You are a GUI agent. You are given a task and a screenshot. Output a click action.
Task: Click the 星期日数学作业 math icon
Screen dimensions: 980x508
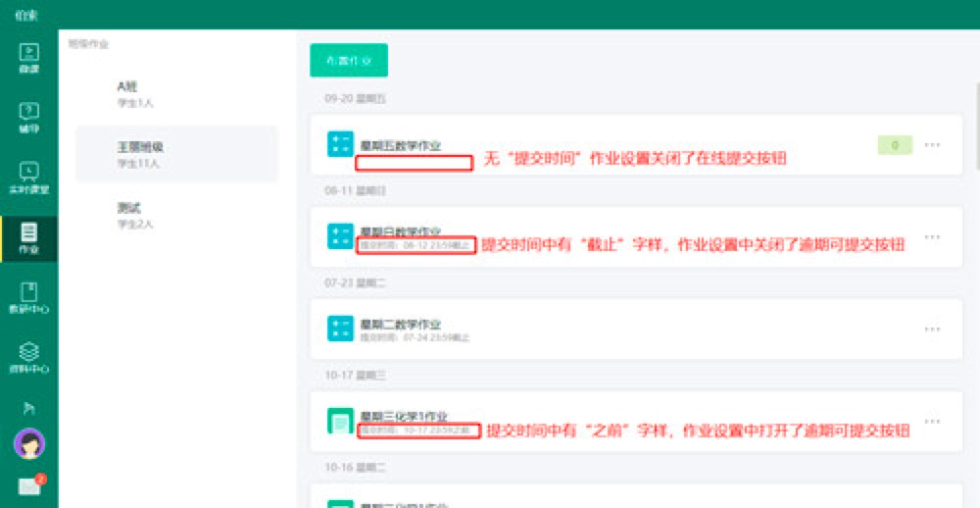[340, 236]
